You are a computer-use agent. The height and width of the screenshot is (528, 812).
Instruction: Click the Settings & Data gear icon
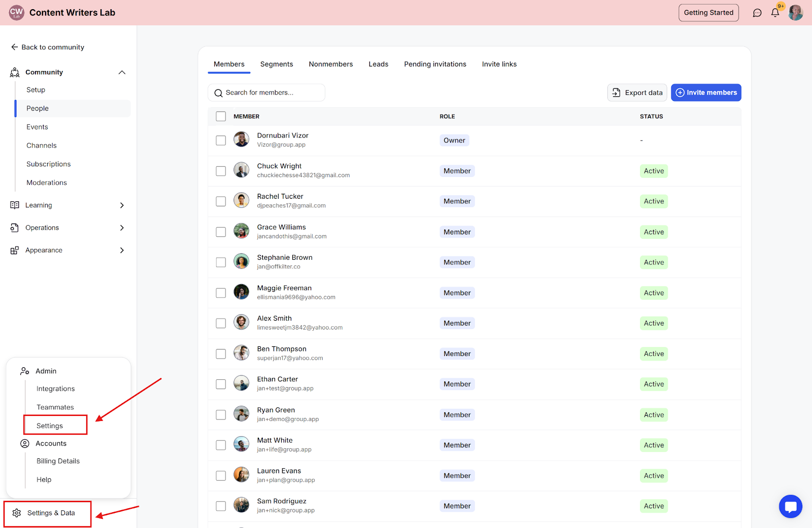point(17,513)
